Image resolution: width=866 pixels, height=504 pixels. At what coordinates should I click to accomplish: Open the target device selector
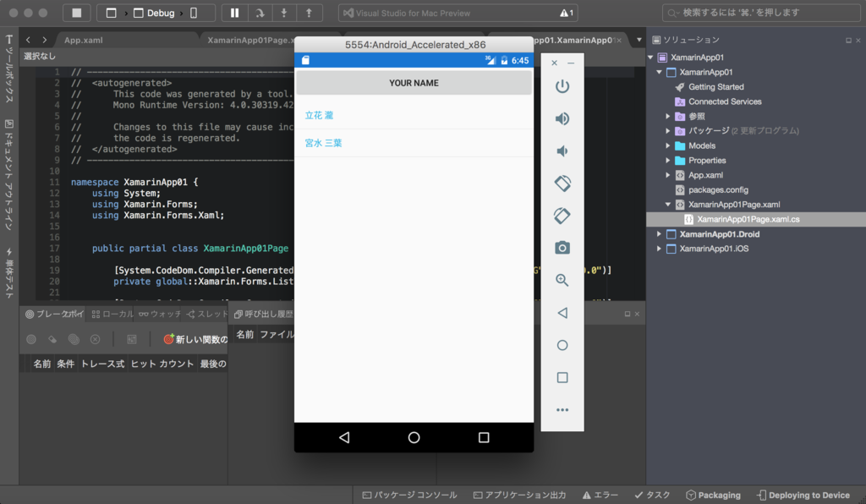point(194,13)
